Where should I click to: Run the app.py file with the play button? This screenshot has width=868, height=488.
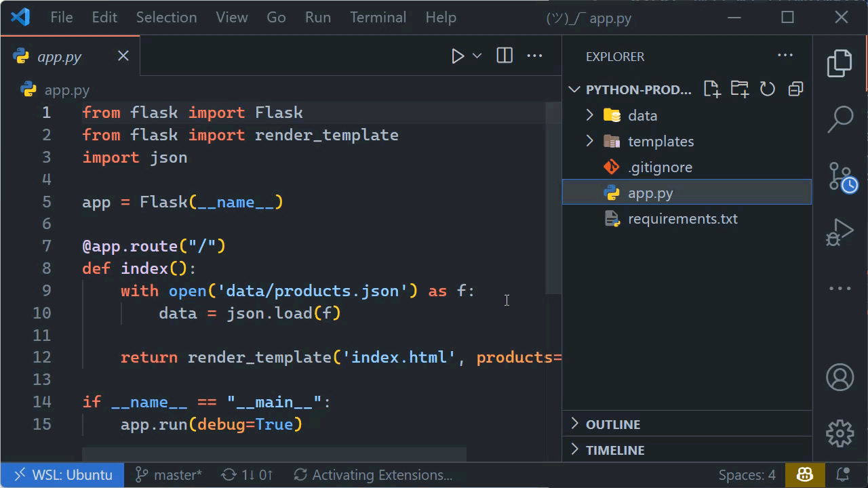(x=457, y=56)
